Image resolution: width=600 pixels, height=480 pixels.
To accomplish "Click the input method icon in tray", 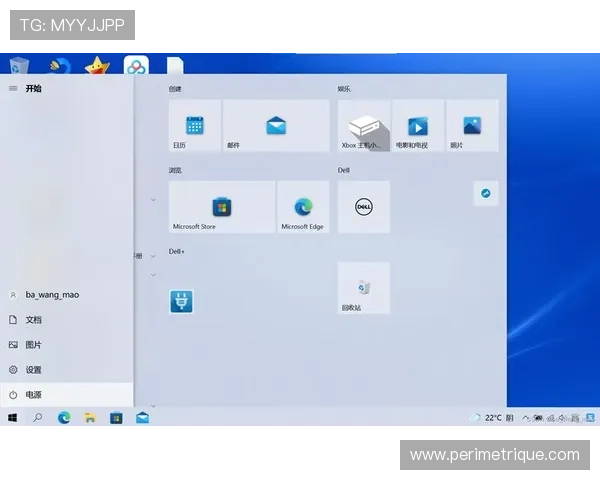I will pos(575,418).
